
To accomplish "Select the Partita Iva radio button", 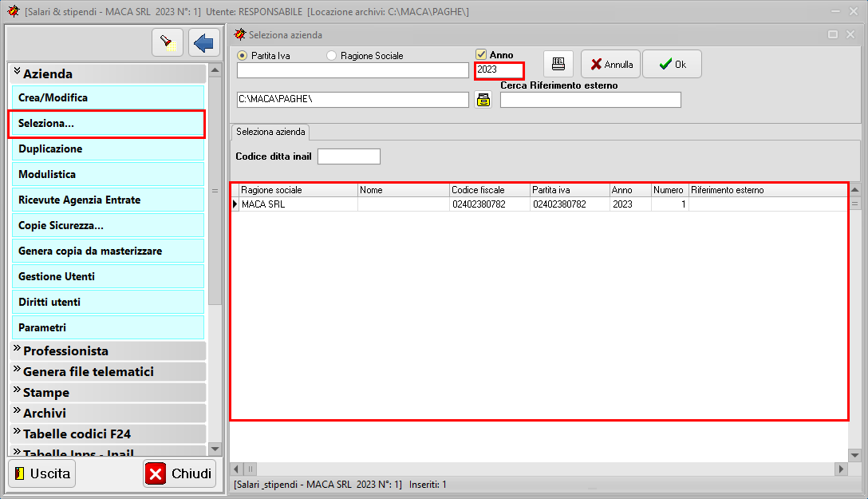I will tap(243, 56).
